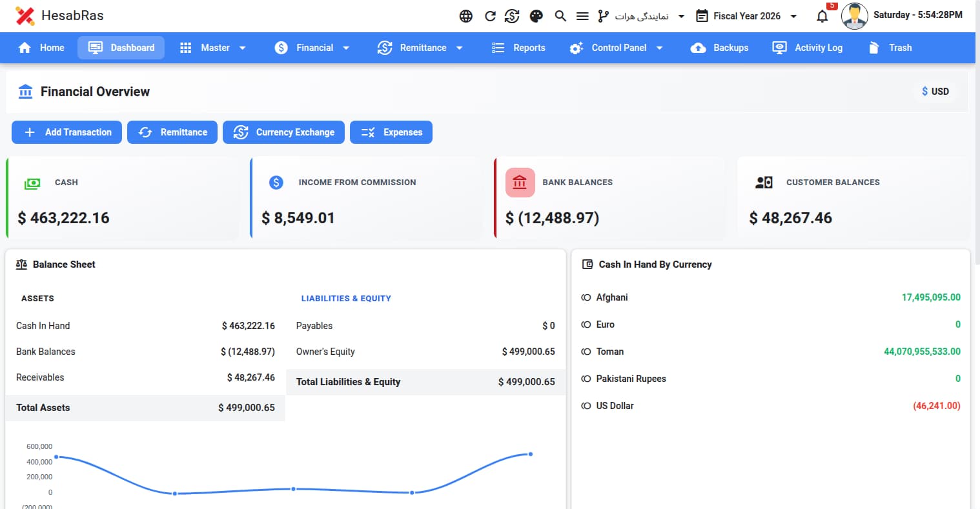Click the Currency Exchange button
This screenshot has height=509, width=980.
point(283,132)
